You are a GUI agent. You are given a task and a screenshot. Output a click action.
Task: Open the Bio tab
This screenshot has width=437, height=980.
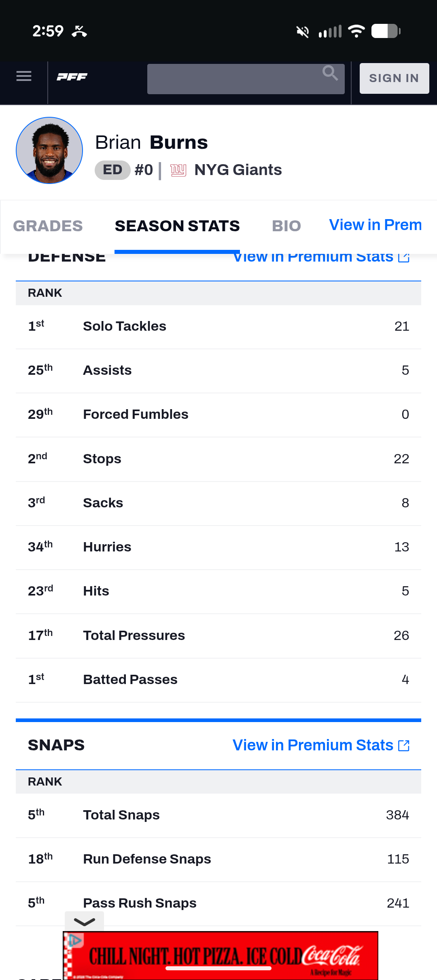tap(286, 226)
